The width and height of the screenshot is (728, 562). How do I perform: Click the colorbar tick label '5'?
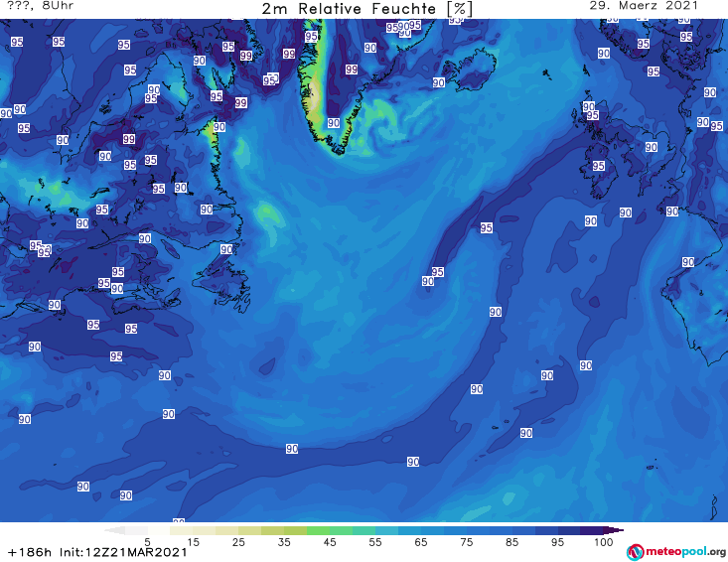pos(147,542)
